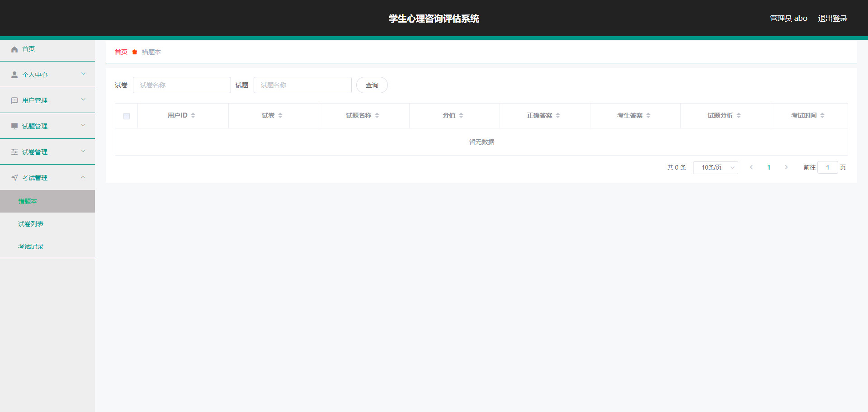Click the 查询 search button
Image resolution: width=868 pixels, height=412 pixels.
pos(372,85)
